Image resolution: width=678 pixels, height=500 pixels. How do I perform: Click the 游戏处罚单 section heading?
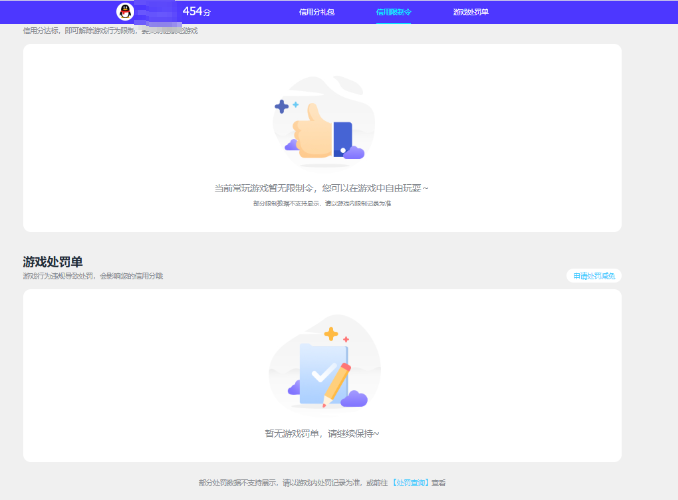53,262
